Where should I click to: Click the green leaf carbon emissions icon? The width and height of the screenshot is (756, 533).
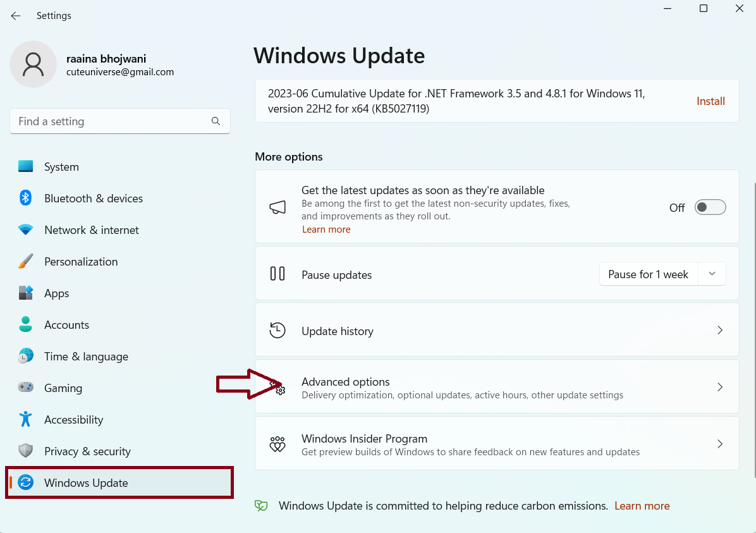click(x=261, y=506)
